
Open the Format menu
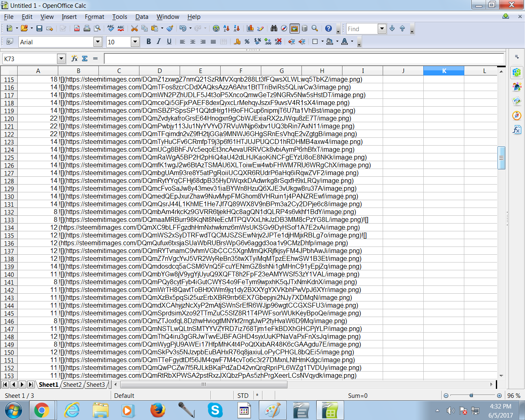coord(95,17)
